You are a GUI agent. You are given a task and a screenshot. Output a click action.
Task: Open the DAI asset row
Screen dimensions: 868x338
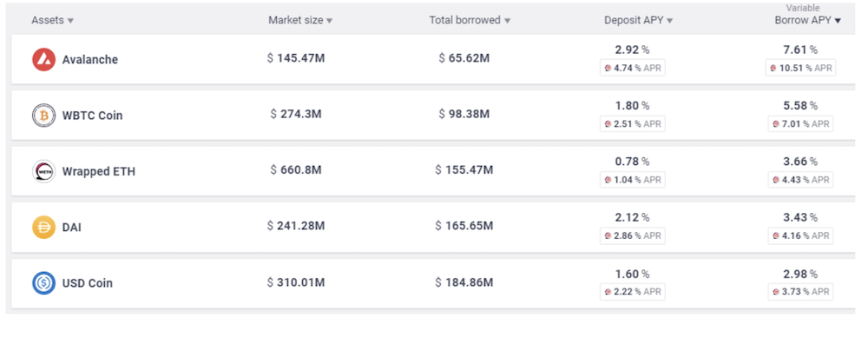pos(433,227)
